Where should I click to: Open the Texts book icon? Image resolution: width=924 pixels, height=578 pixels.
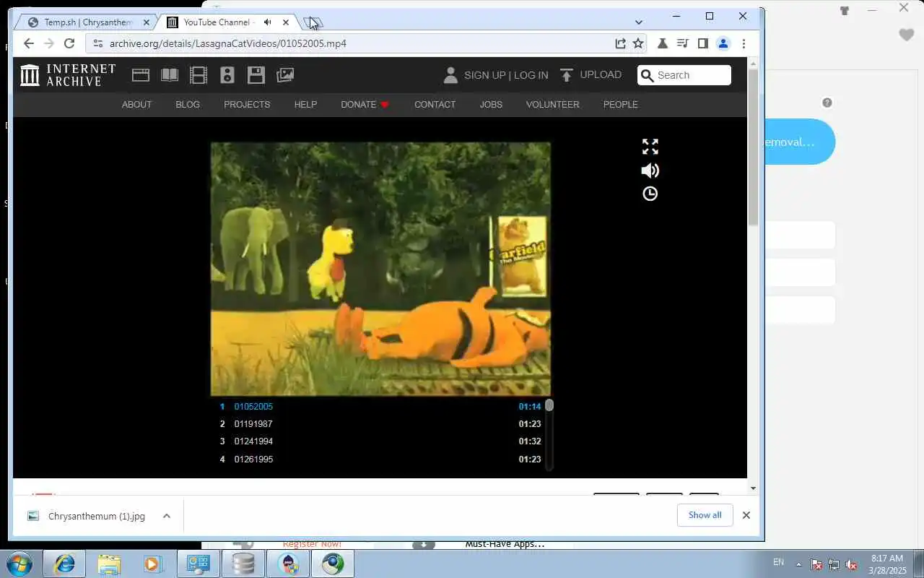(170, 75)
